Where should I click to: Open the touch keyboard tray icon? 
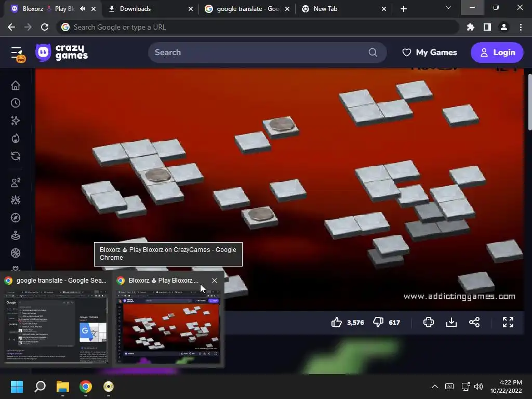[449, 387]
